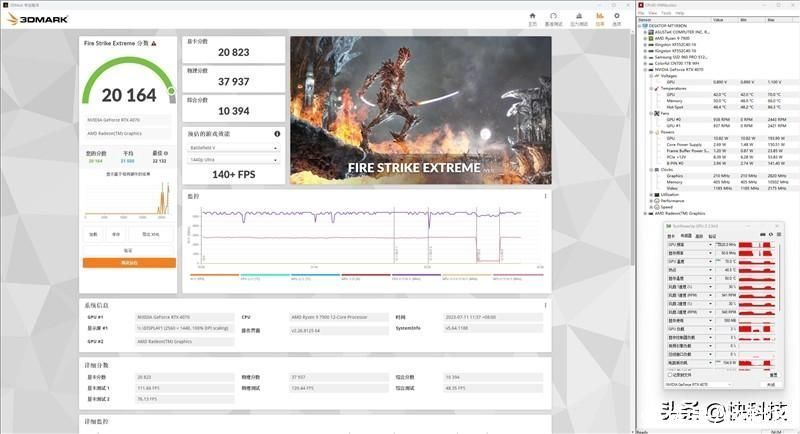Click the HWMonitor title bar app icon
Image resolution: width=800 pixels, height=434 pixels.
pyautogui.click(x=641, y=5)
